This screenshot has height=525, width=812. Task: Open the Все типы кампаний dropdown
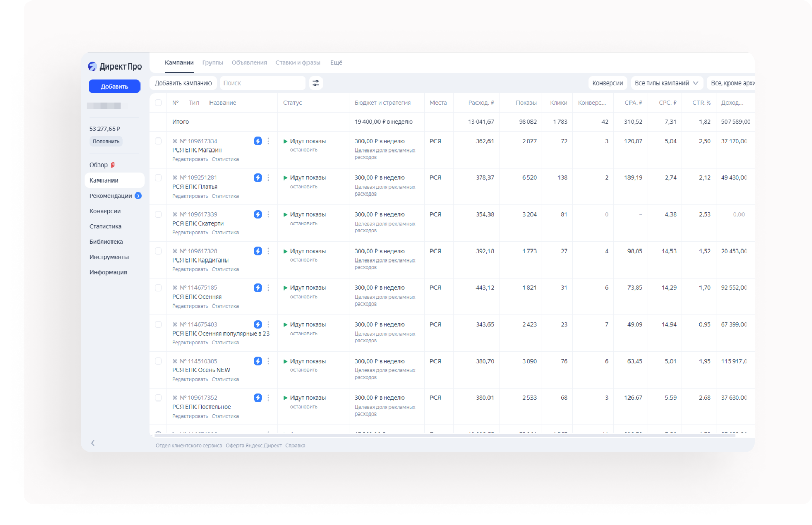click(666, 83)
